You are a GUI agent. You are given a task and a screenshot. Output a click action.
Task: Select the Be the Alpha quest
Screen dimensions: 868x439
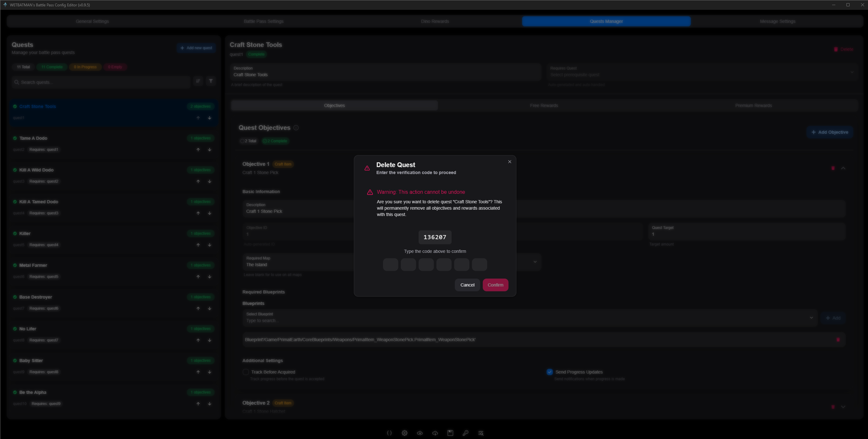[114, 398]
